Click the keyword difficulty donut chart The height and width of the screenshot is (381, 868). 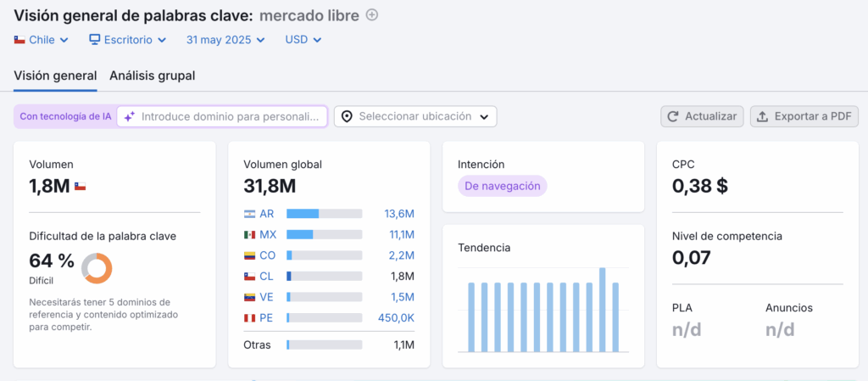point(97,269)
